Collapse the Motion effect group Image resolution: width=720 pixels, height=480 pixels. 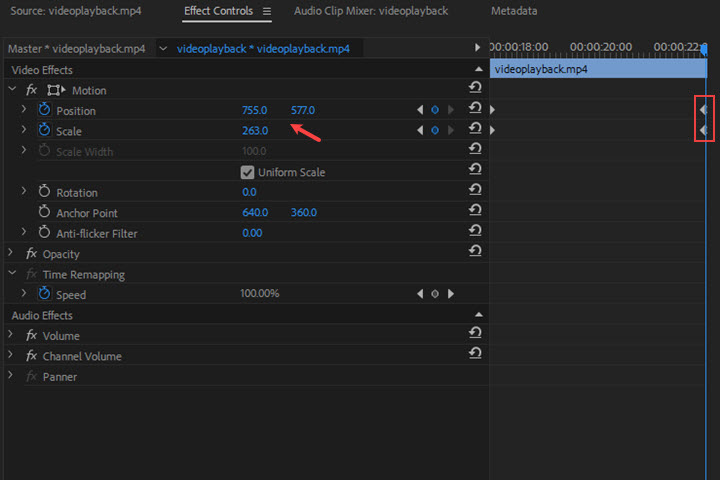[x=12, y=89]
